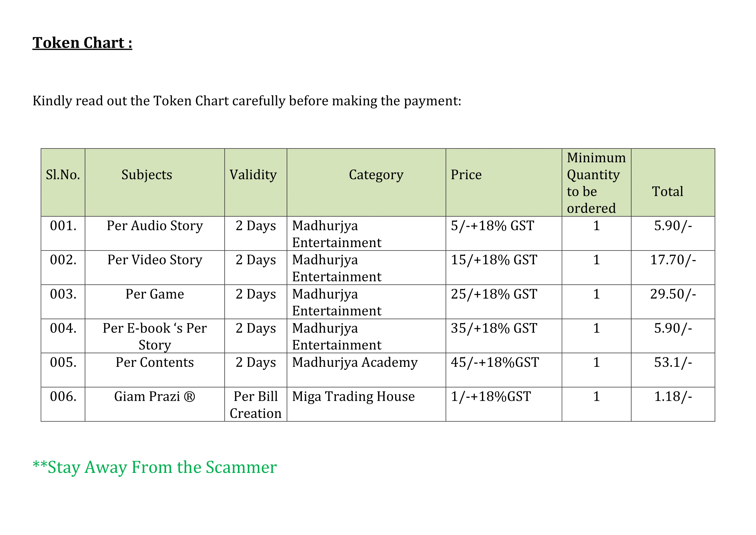This screenshot has height=535, width=756.
Task: Click the "17.70/-" total value
Action: click(x=673, y=260)
